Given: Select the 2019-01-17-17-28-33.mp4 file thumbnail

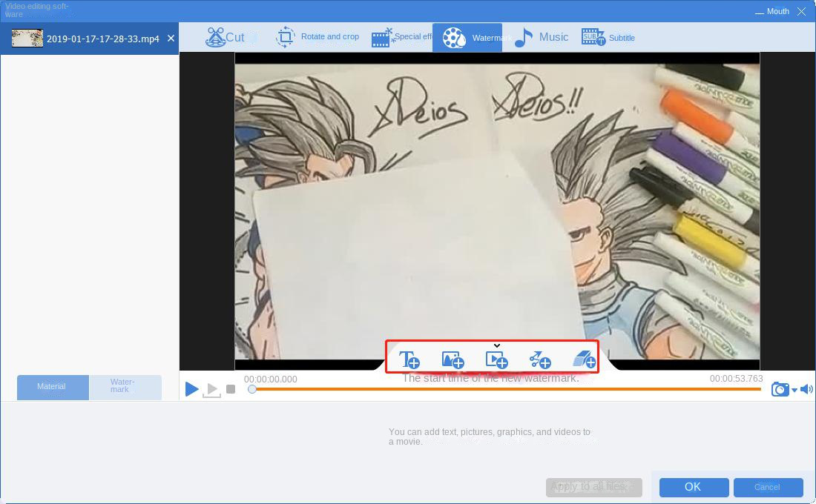Looking at the screenshot, I should [x=27, y=39].
